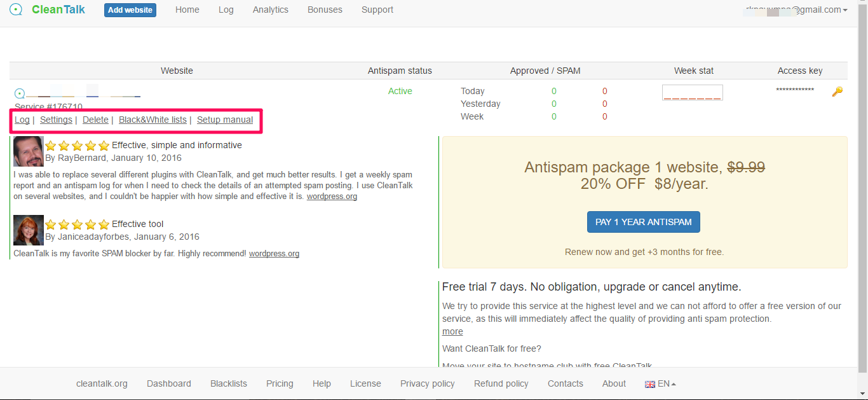Open the Blacklists footer link
Viewport: 868px width, 400px height.
(229, 383)
